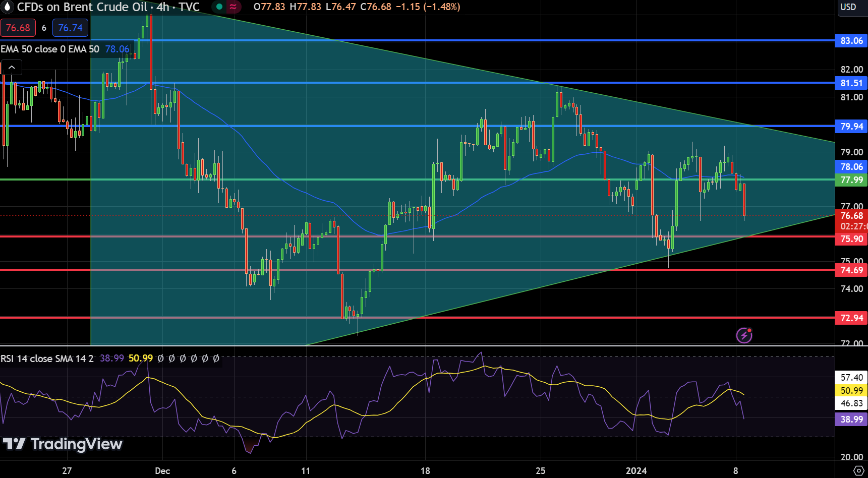Click the pink approximate-data indicator icon

[233, 7]
